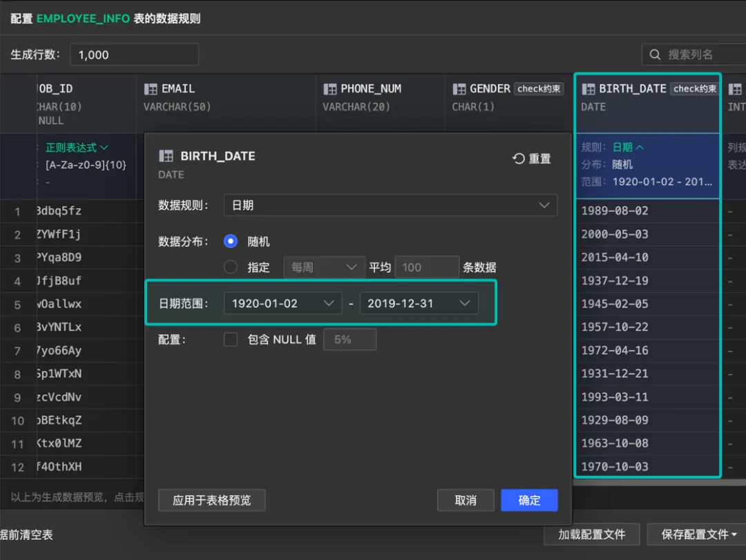This screenshot has height=560, width=746.
Task: Click the PHONE_NUM column table icon
Action: [329, 89]
